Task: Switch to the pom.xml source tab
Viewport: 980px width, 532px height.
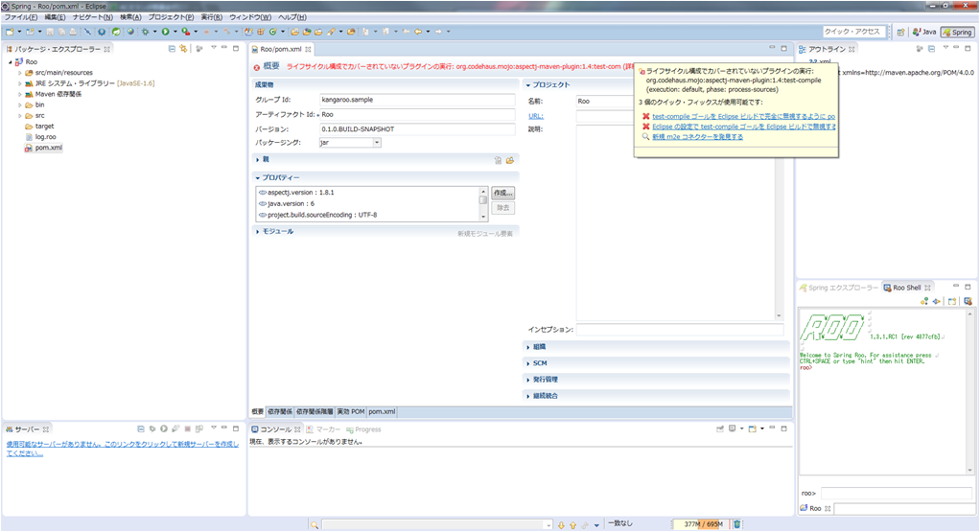Action: coord(382,411)
